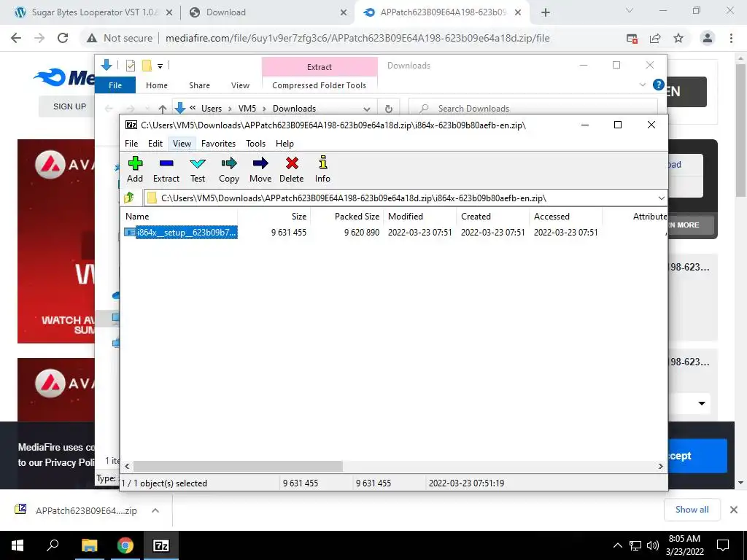
Task: Open the 7-Zip File menu
Action: point(131,144)
